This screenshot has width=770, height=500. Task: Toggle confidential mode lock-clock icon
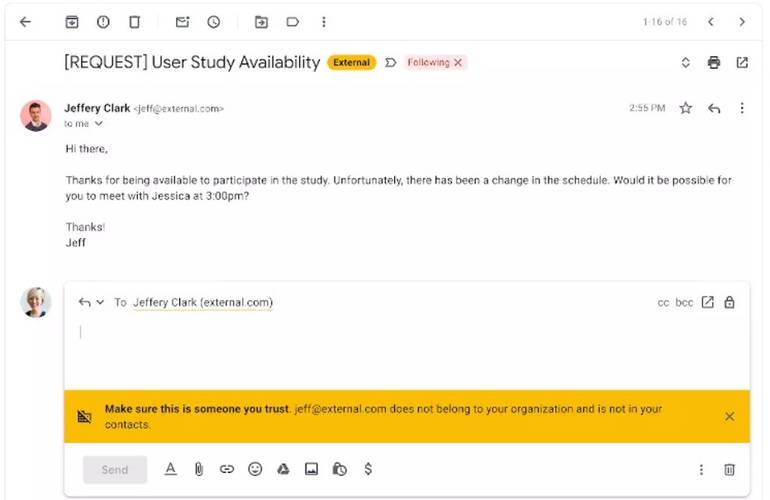pyautogui.click(x=339, y=470)
